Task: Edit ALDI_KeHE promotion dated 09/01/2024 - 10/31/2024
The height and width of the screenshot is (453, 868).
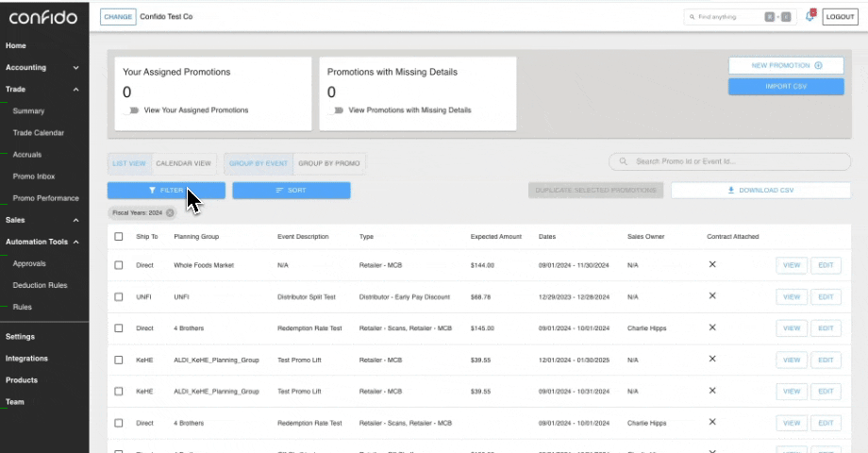Action: 826,391
